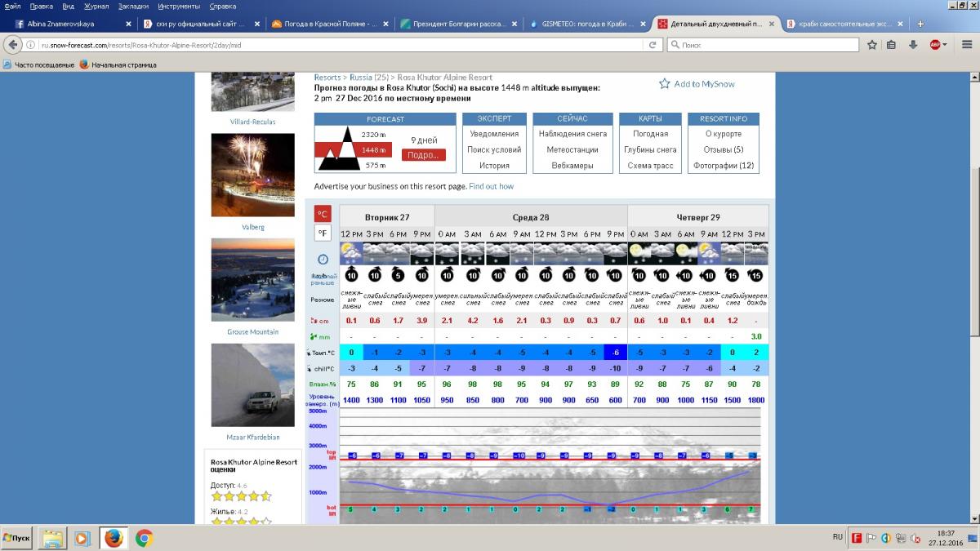The width and height of the screenshot is (980, 551).
Task: Click the Доступ star rating
Action: click(x=241, y=496)
